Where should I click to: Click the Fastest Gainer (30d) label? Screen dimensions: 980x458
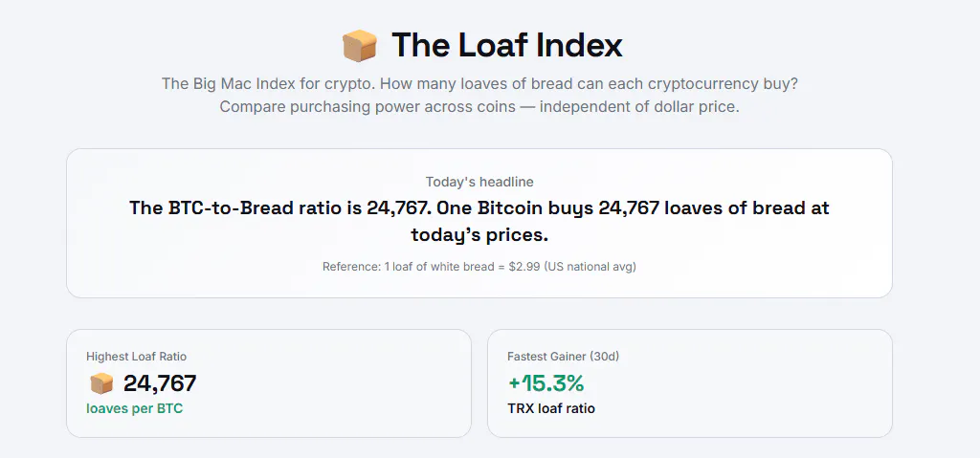pos(563,357)
